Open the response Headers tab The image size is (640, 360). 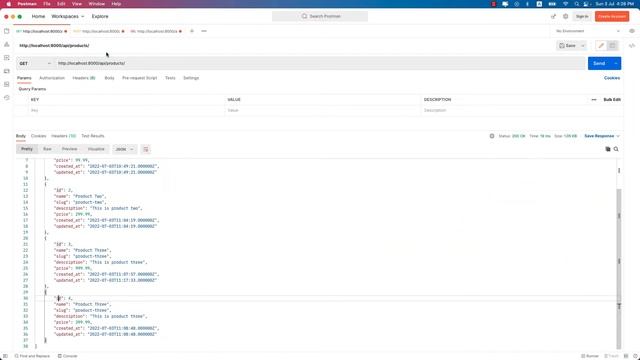pyautogui.click(x=63, y=136)
